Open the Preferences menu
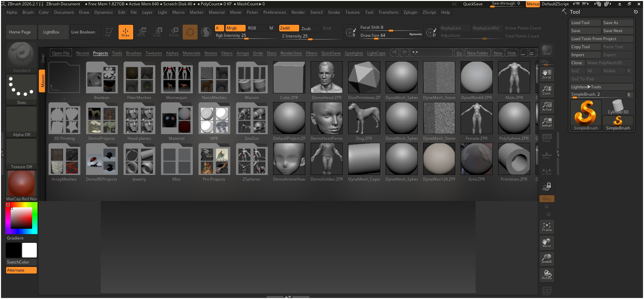Screen dimensions: 644x299 [x=275, y=12]
